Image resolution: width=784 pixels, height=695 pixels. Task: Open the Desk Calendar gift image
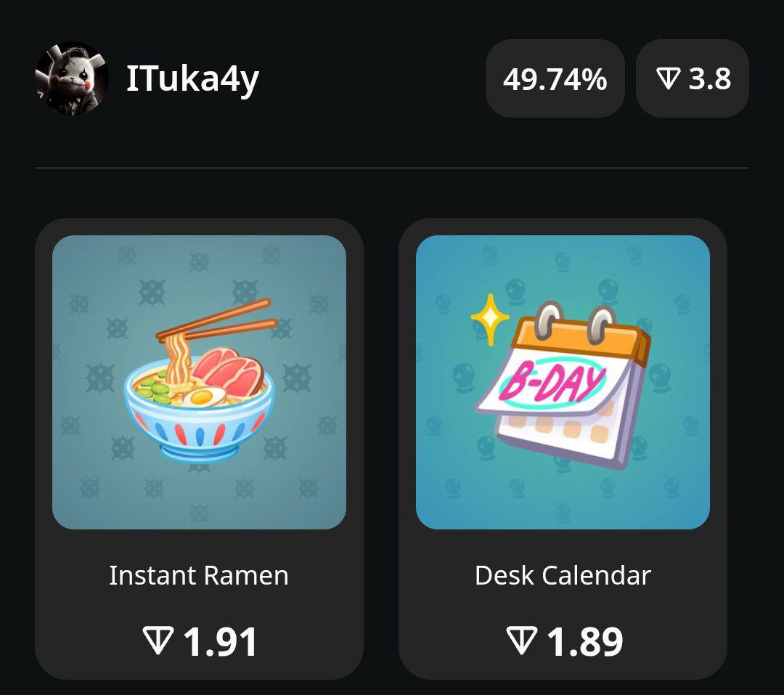click(x=563, y=382)
